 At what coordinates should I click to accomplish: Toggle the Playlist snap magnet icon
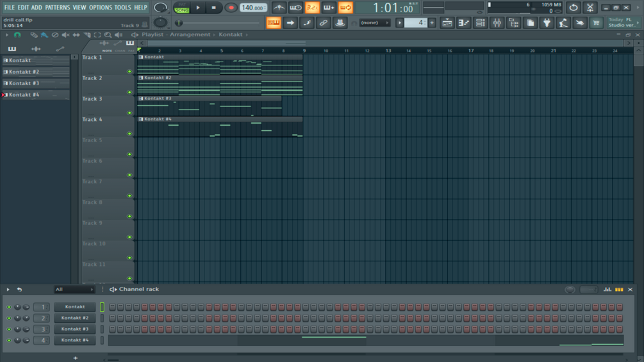[x=17, y=35]
